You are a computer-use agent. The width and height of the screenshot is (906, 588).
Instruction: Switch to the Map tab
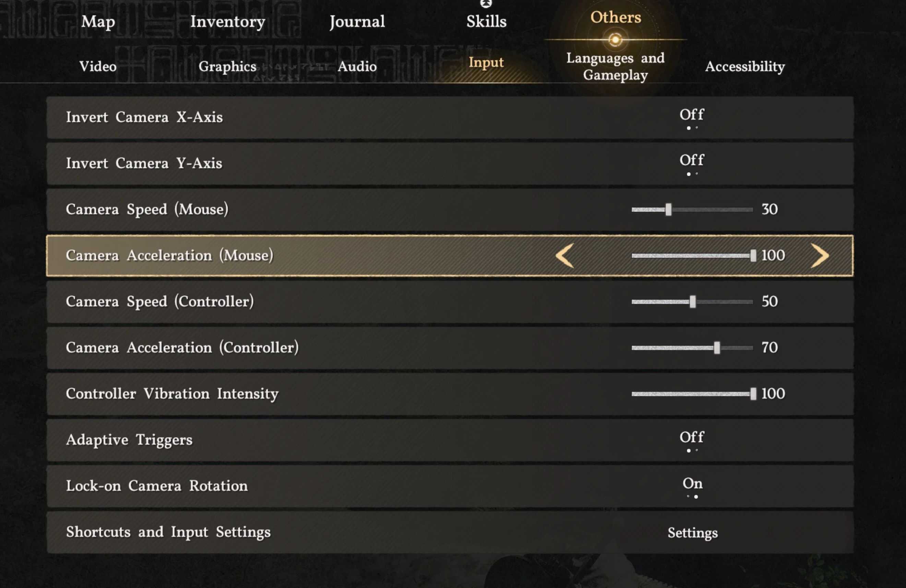[97, 22]
